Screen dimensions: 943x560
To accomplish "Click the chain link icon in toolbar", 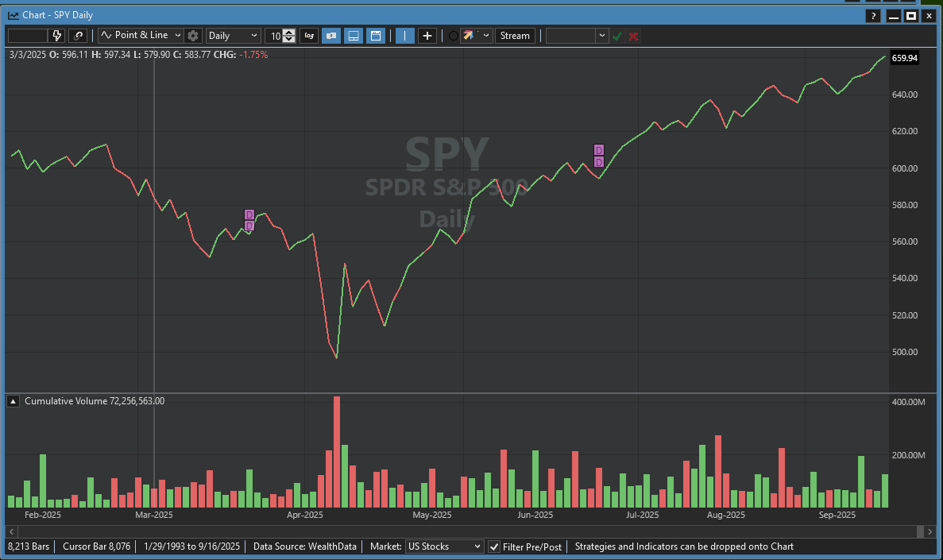I will (x=78, y=36).
